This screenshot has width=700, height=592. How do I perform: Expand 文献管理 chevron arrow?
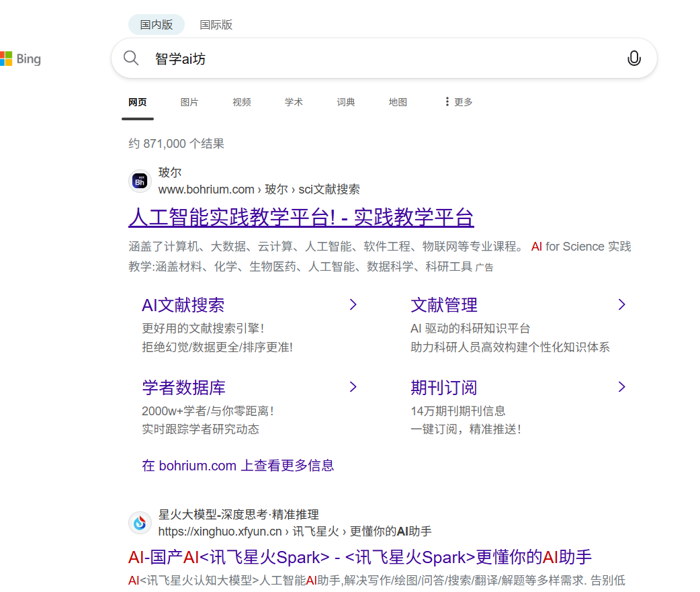tap(621, 305)
